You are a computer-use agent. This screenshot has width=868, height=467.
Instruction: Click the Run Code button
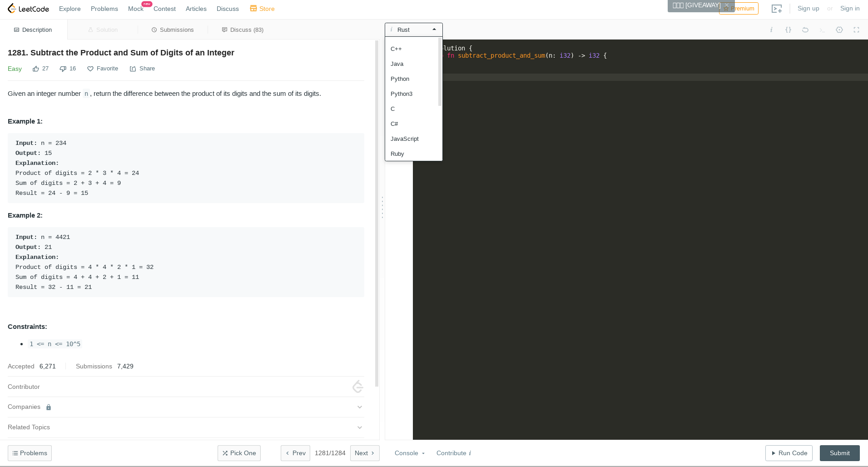(x=789, y=453)
